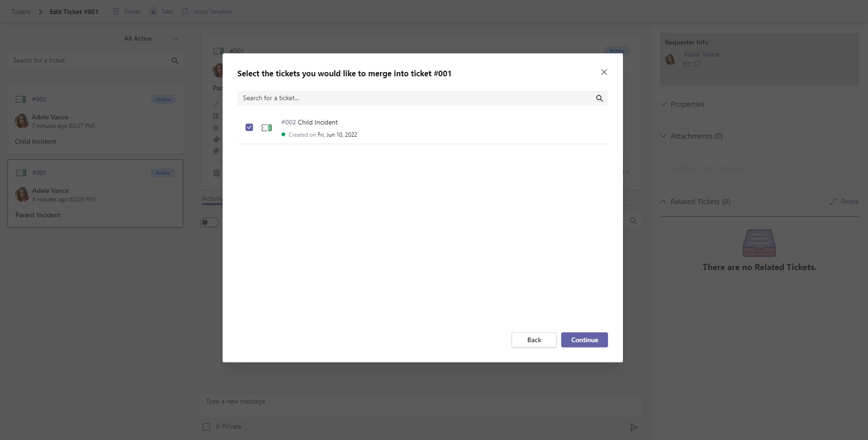Open the Tickets breadcrumb link
This screenshot has width=868, height=440.
tap(21, 12)
